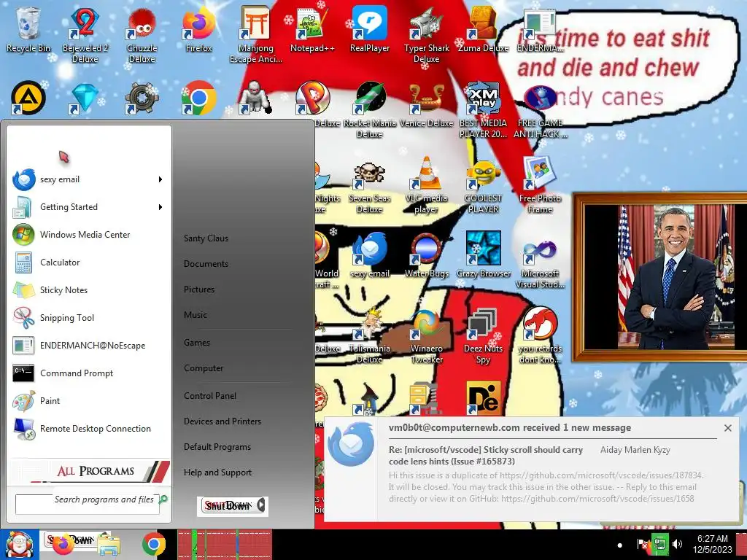747x560 pixels.
Task: Open Mahjong Escape Ancient shortcut
Action: (x=256, y=34)
